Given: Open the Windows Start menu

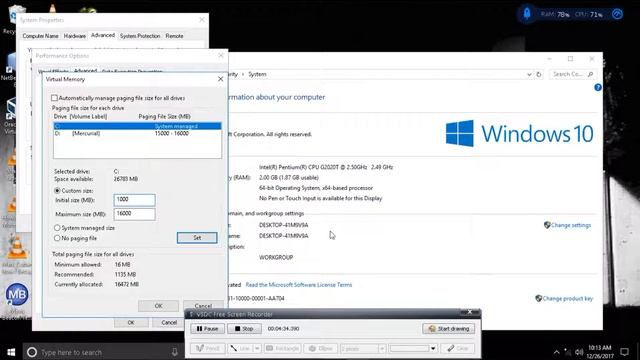Looking at the screenshot, I should [11, 352].
